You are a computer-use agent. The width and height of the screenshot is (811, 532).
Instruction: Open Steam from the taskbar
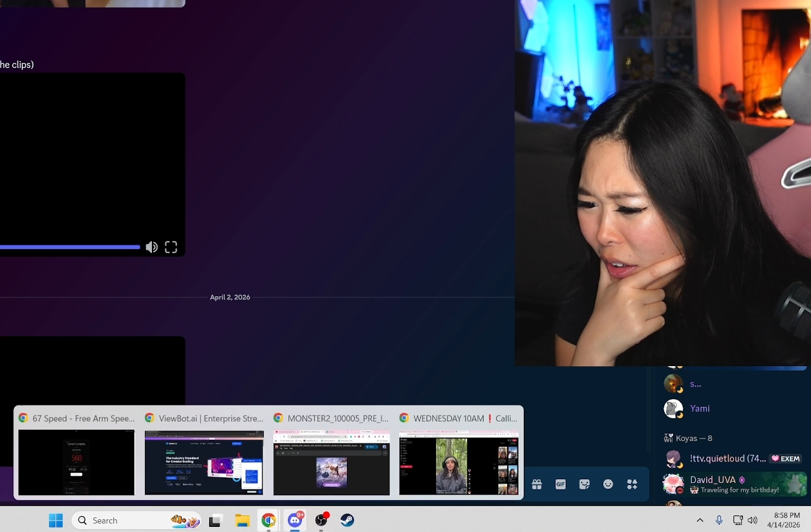(x=347, y=521)
